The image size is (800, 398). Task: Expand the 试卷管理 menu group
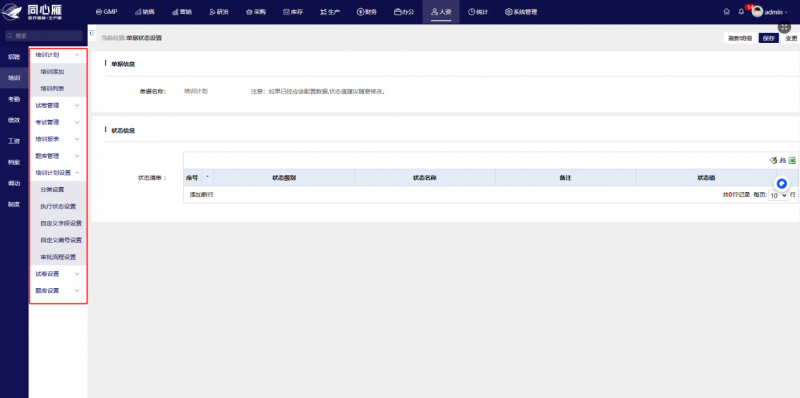click(x=58, y=106)
